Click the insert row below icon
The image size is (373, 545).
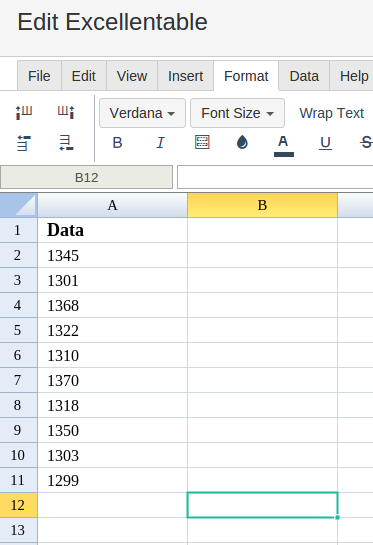66,143
